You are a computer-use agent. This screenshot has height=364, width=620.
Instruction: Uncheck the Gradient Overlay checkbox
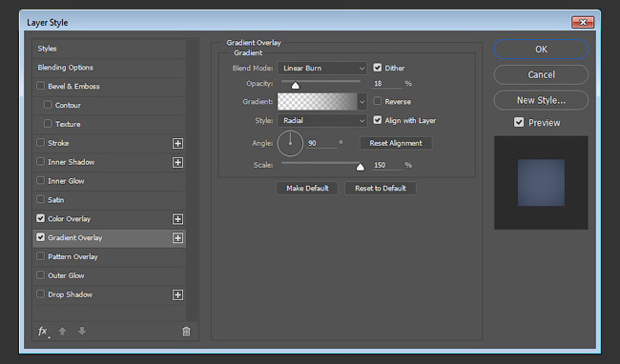coord(40,237)
